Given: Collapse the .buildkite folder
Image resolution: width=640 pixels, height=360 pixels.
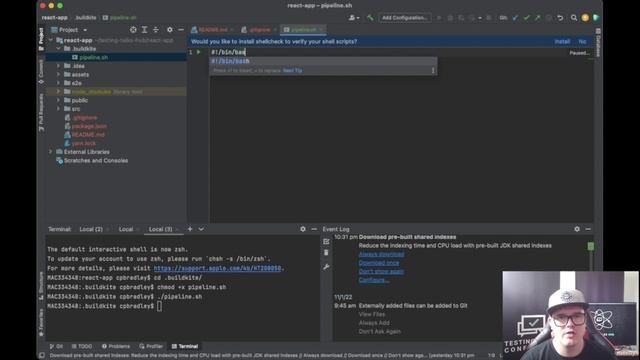Looking at the screenshot, I should tap(58, 49).
